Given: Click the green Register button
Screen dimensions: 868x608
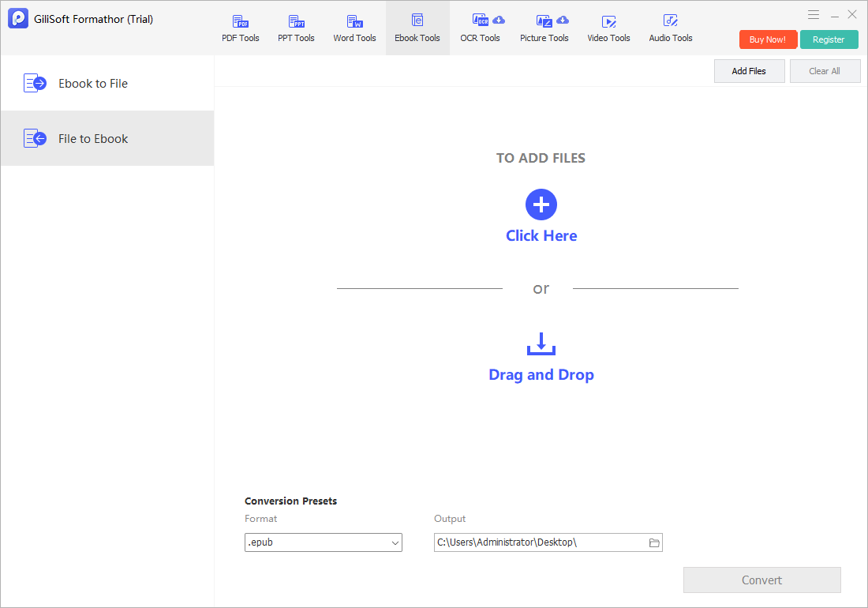Looking at the screenshot, I should click(829, 39).
